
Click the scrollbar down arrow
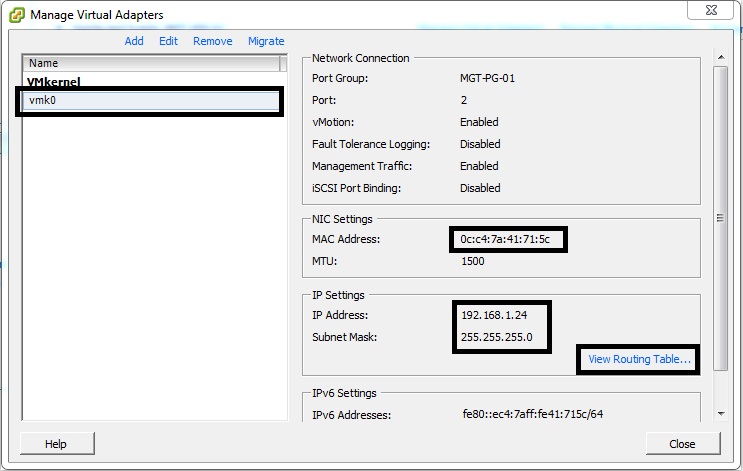pyautogui.click(x=720, y=412)
